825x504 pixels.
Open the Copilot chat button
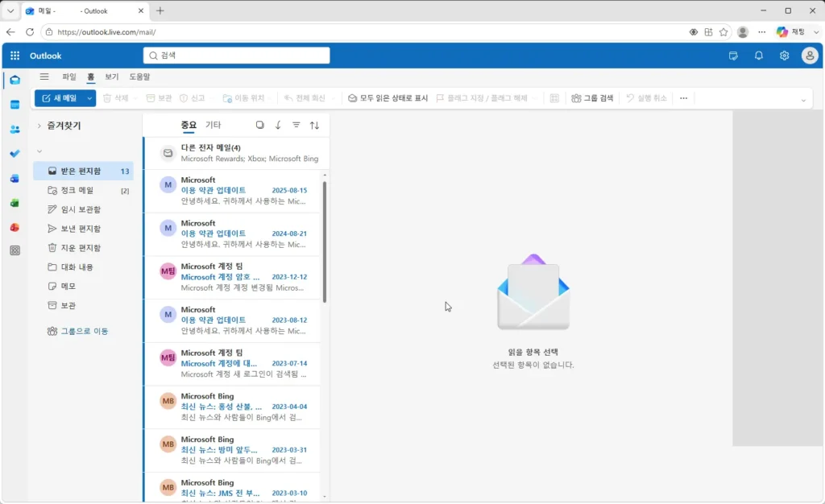point(791,32)
